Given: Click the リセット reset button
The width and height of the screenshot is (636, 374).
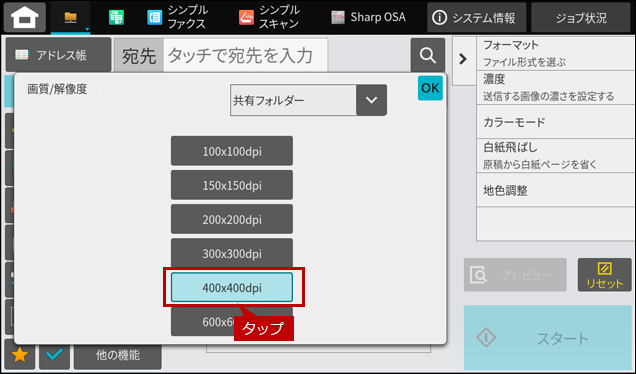Looking at the screenshot, I should coord(604,275).
